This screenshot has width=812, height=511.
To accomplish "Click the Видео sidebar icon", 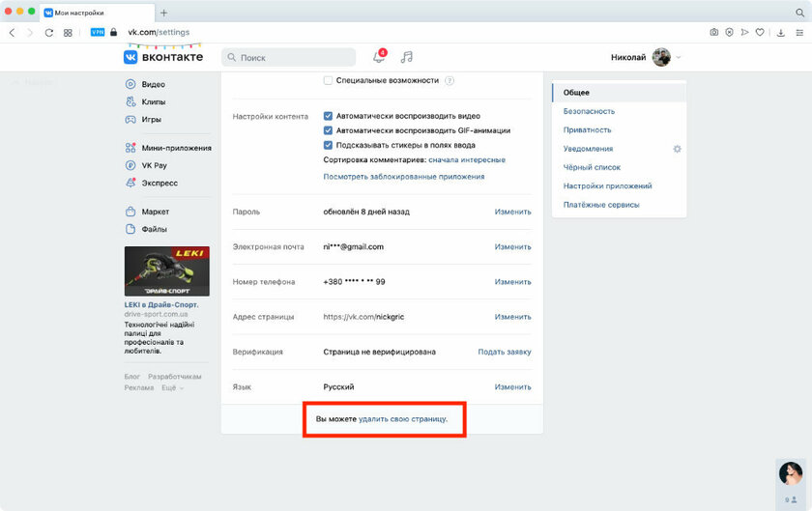I will [130, 84].
